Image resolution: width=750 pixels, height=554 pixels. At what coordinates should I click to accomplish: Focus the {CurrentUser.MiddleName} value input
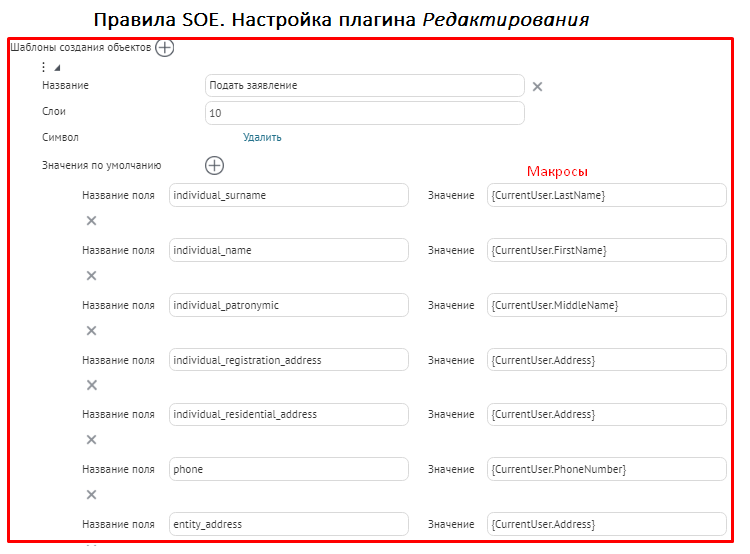click(x=606, y=305)
